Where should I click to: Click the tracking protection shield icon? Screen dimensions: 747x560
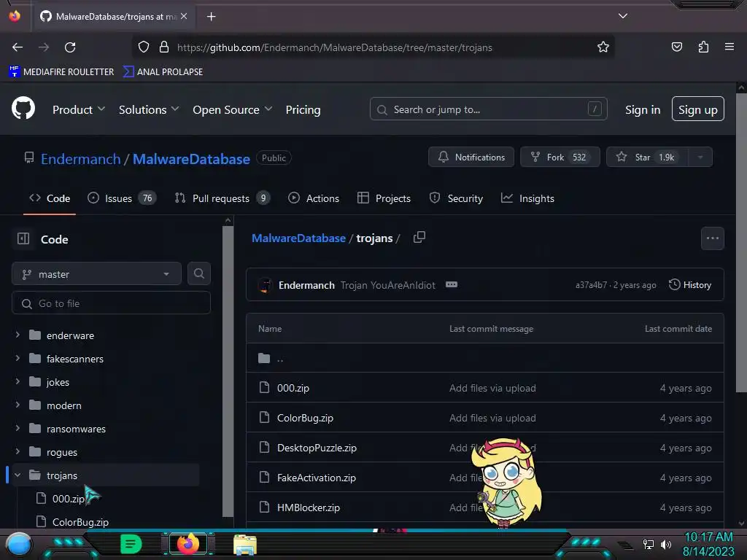144,47
